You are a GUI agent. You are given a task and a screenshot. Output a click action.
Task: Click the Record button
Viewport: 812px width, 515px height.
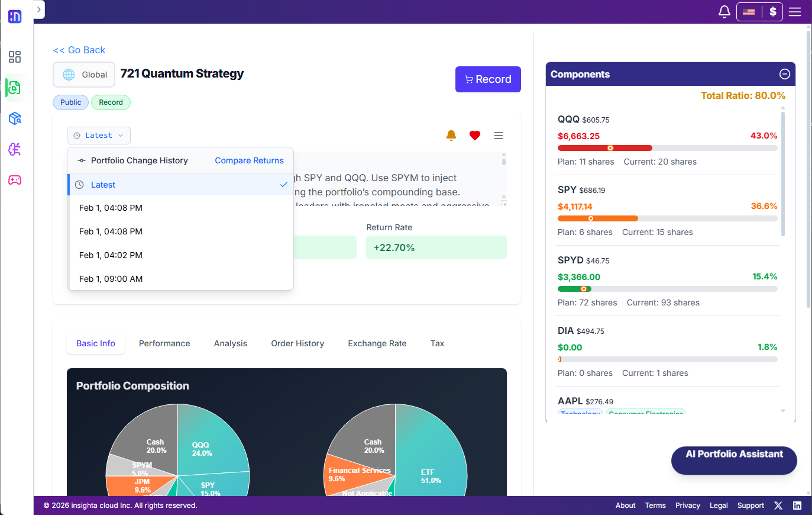tap(488, 79)
